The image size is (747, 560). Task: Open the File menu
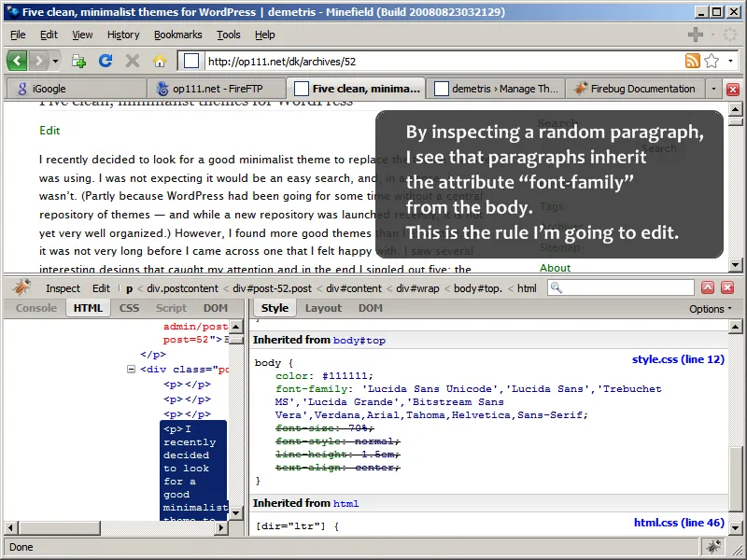(18, 35)
